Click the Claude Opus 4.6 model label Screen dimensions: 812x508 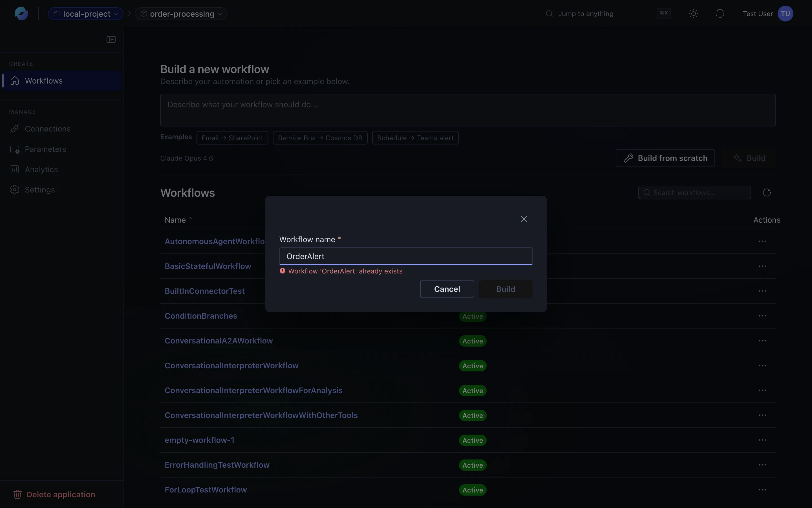tap(187, 158)
